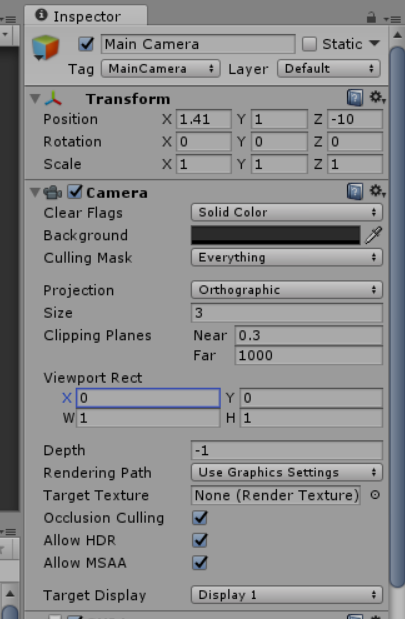
Task: Open Rendering Path dropdown
Action: [x=287, y=473]
